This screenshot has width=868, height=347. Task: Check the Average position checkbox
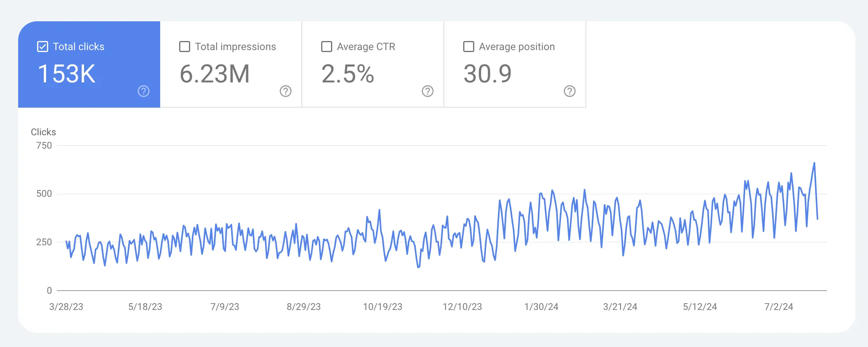pyautogui.click(x=469, y=47)
